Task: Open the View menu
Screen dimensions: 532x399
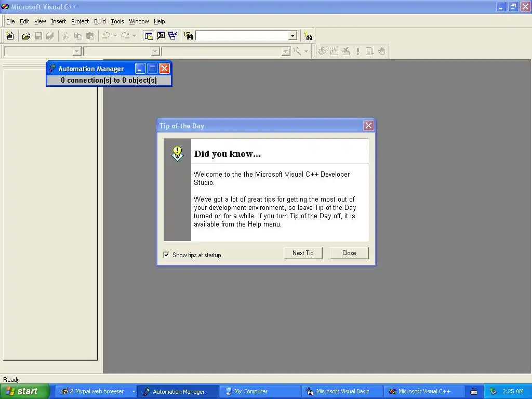Action: pyautogui.click(x=40, y=21)
